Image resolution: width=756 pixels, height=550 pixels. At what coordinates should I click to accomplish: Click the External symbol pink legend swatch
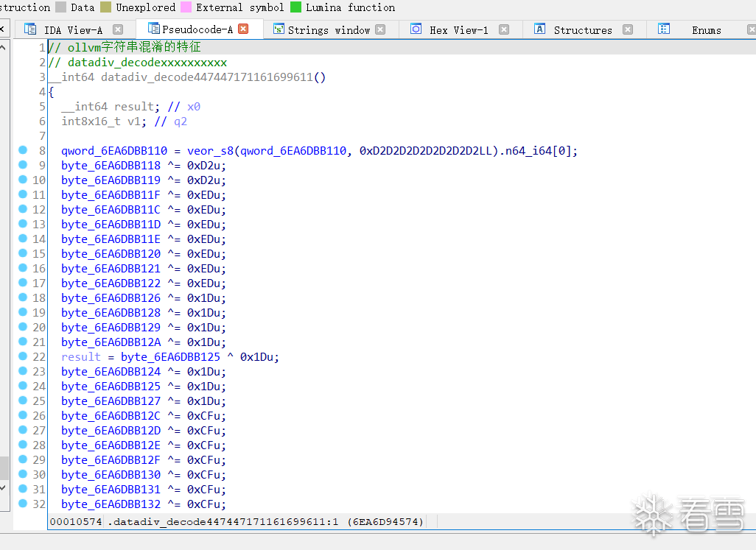click(186, 7)
